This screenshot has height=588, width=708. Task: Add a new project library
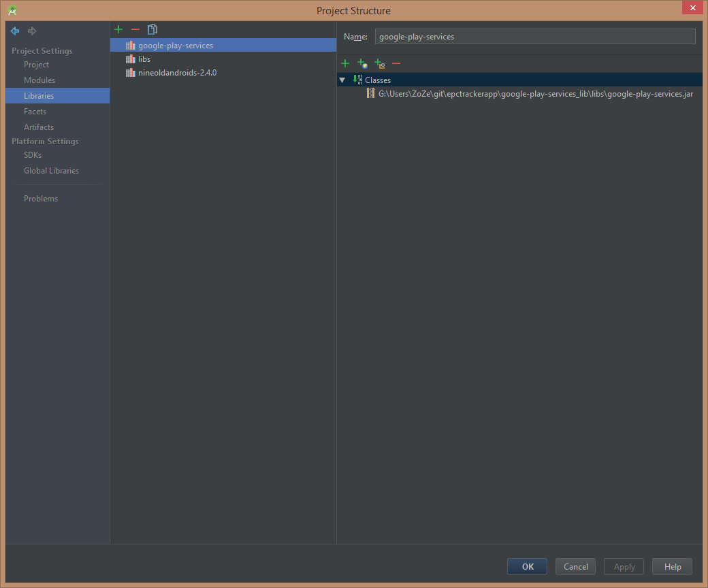118,29
